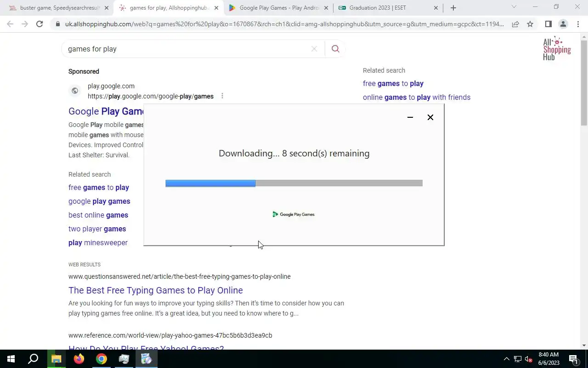Close the download dialog

[x=430, y=117]
